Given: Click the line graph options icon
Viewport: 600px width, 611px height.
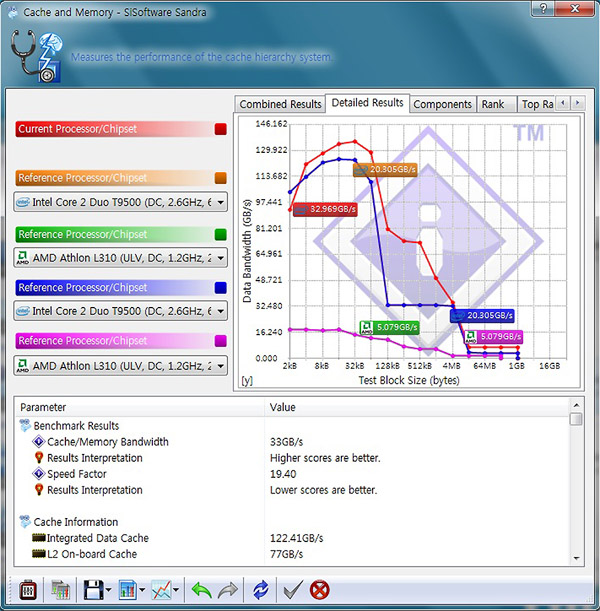Looking at the screenshot, I should tap(161, 590).
